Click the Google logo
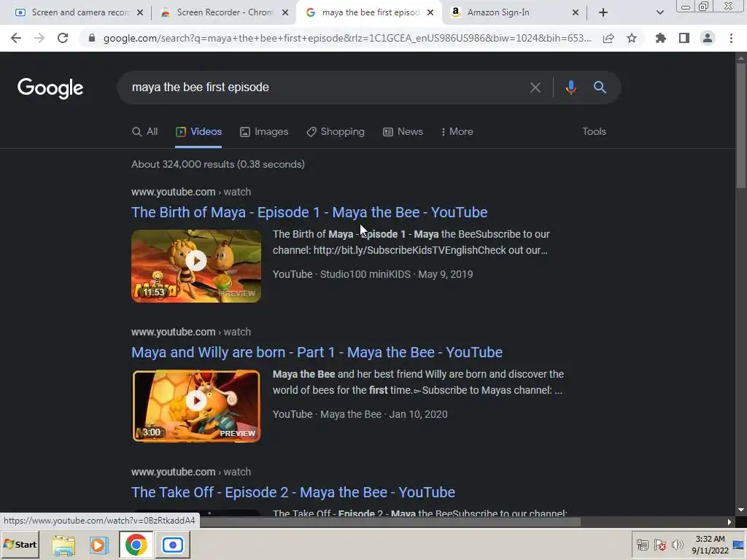Screen dimensions: 747x560 point(50,88)
